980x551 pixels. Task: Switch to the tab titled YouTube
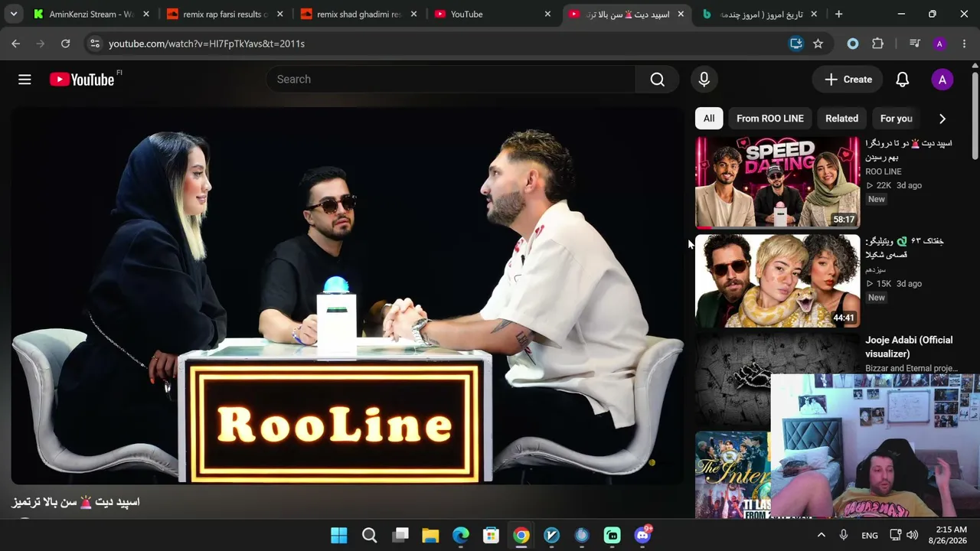tap(492, 14)
